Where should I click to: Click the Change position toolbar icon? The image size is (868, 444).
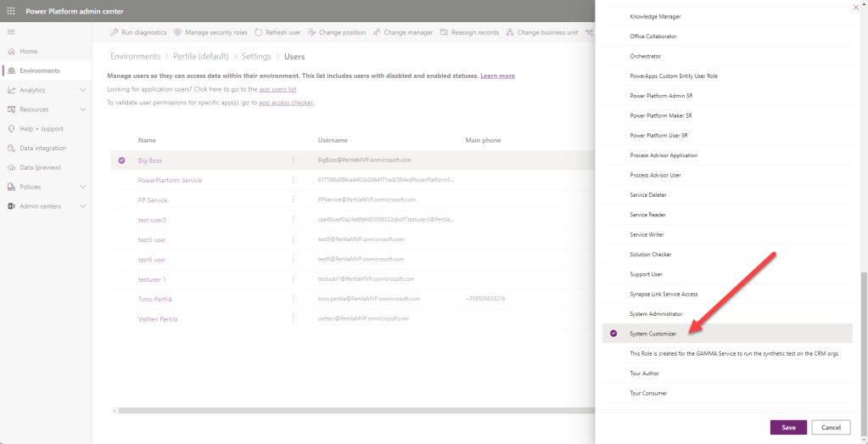(312, 32)
